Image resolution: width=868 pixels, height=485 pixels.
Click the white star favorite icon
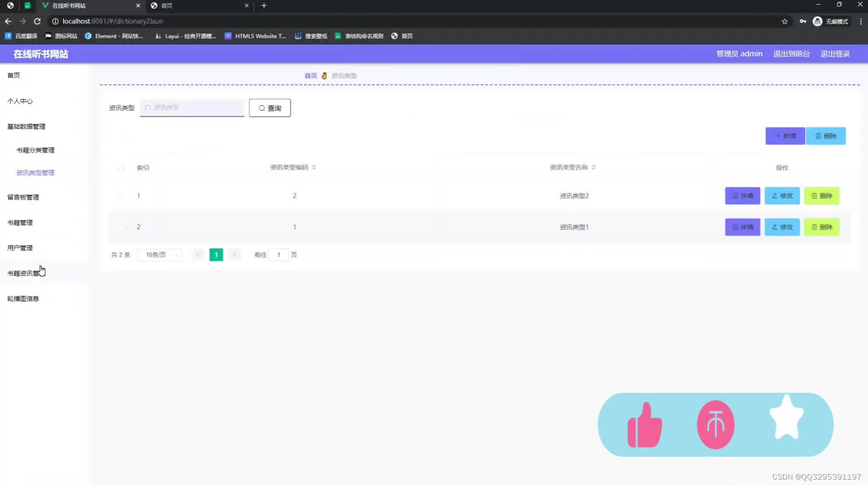(x=786, y=418)
